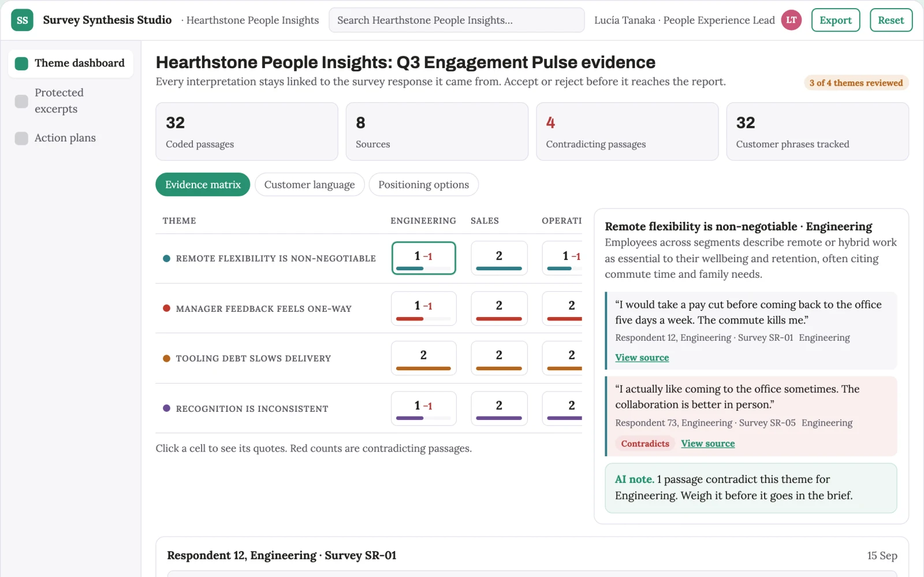Viewport: 924px width, 577px height.
Task: Switch to Customer language tab
Action: tap(310, 185)
